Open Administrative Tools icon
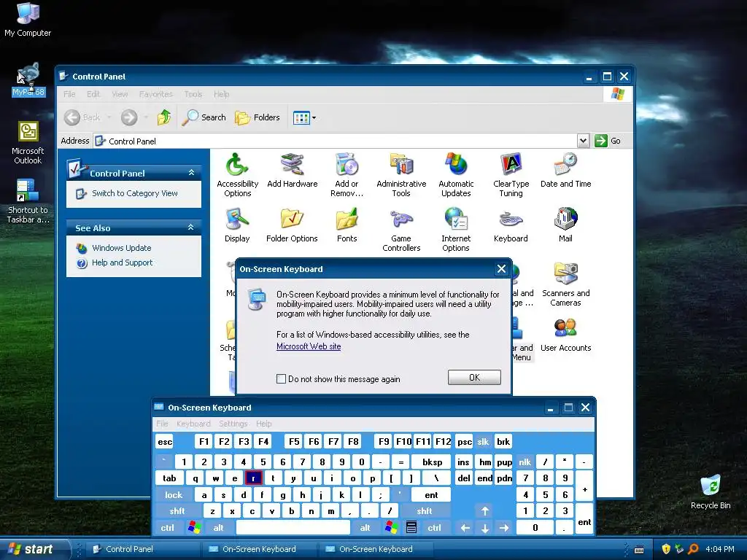The image size is (747, 560). pyautogui.click(x=401, y=175)
